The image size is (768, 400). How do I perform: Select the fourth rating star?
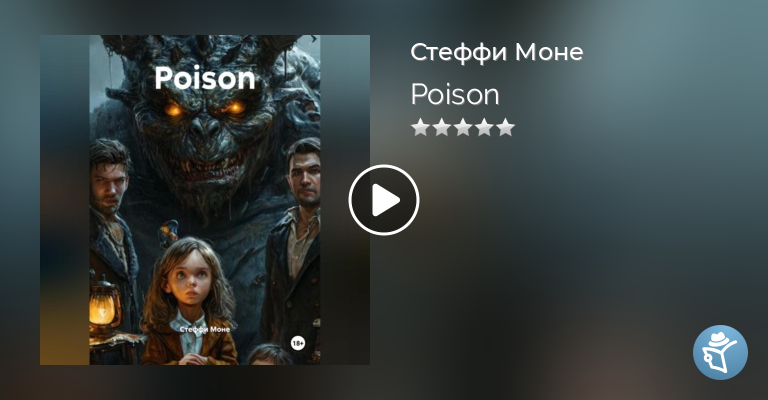(484, 127)
